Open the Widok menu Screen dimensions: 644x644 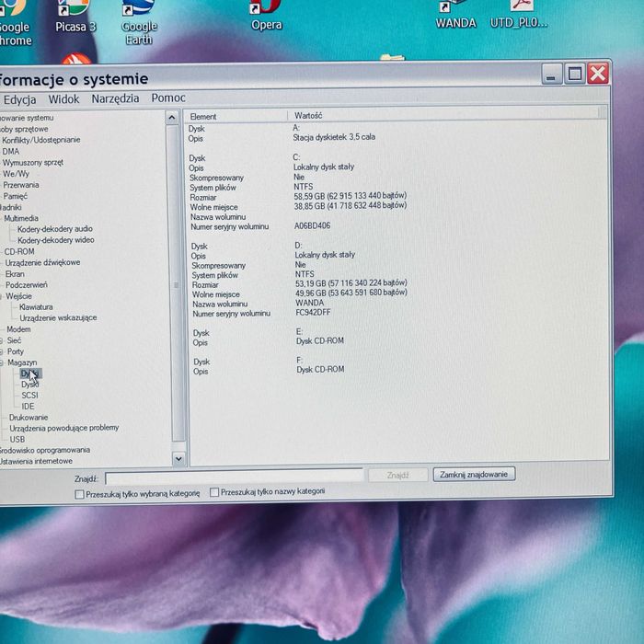63,99
